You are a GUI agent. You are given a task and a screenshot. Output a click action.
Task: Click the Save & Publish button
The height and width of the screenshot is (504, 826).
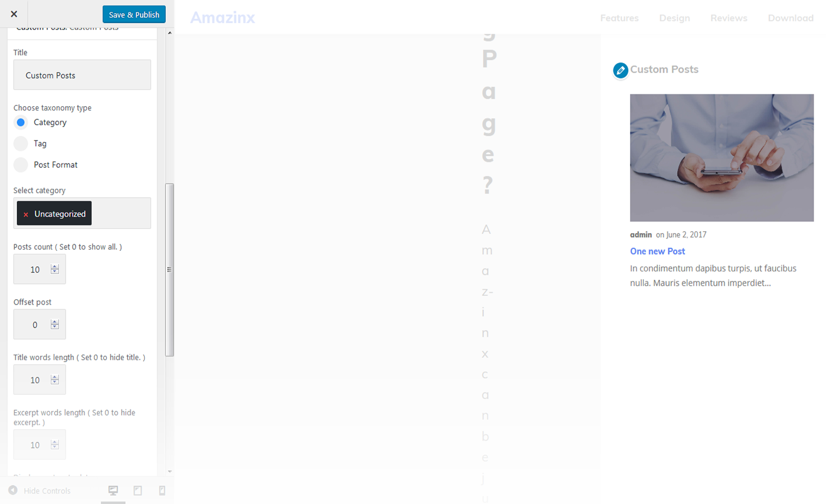(x=134, y=15)
